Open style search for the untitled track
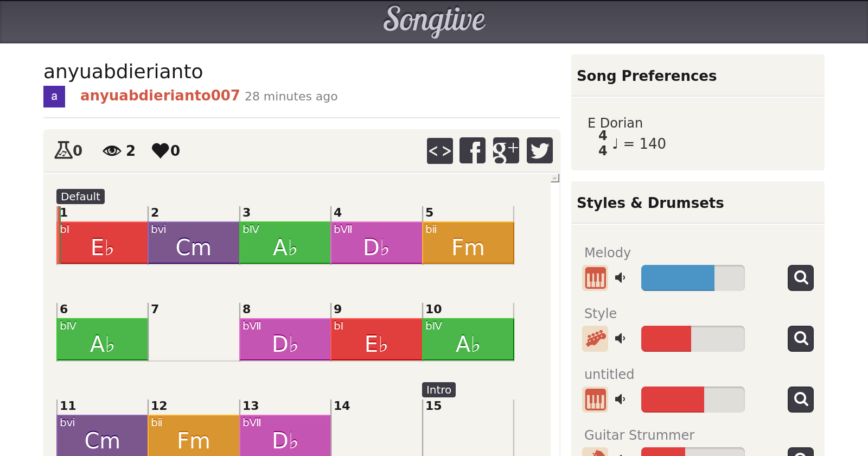The height and width of the screenshot is (456, 868). click(800, 400)
